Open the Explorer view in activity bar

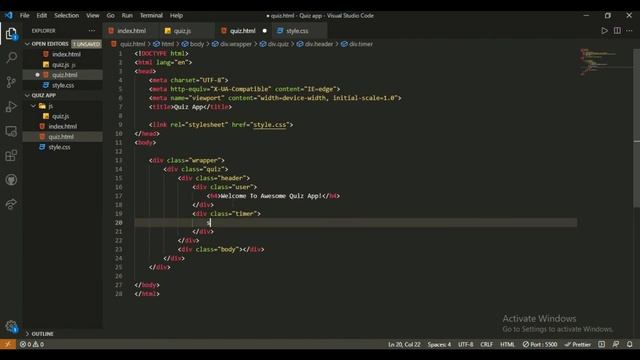11,33
